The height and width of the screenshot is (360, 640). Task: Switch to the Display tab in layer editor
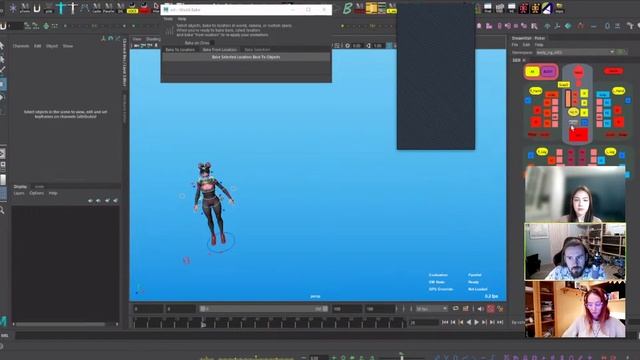[x=20, y=187]
